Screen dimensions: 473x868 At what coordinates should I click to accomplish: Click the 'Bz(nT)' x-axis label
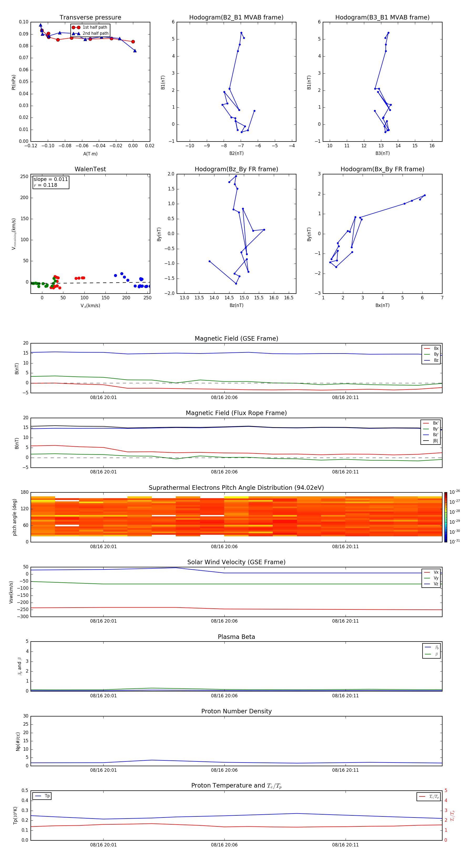click(x=236, y=306)
